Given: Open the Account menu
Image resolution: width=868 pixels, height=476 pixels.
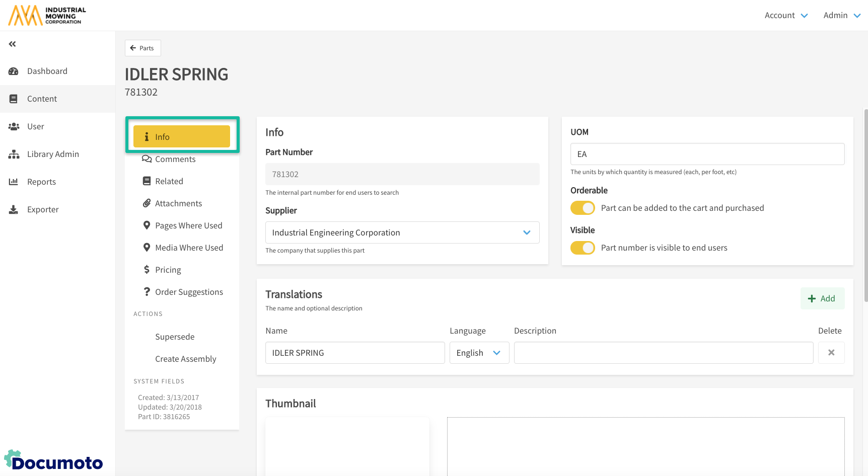Looking at the screenshot, I should pyautogui.click(x=785, y=16).
